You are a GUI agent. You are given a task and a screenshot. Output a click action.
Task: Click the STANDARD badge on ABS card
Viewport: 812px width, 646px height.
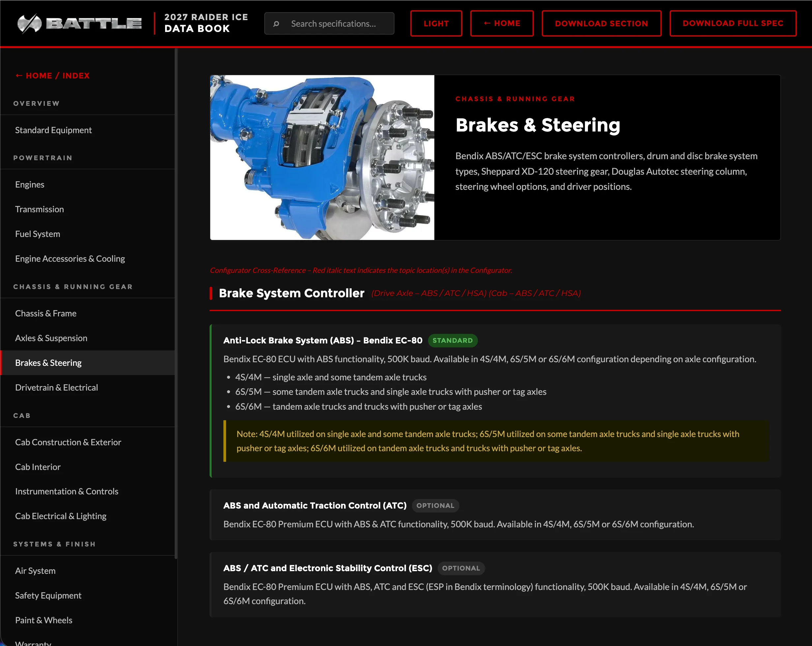[x=453, y=340]
